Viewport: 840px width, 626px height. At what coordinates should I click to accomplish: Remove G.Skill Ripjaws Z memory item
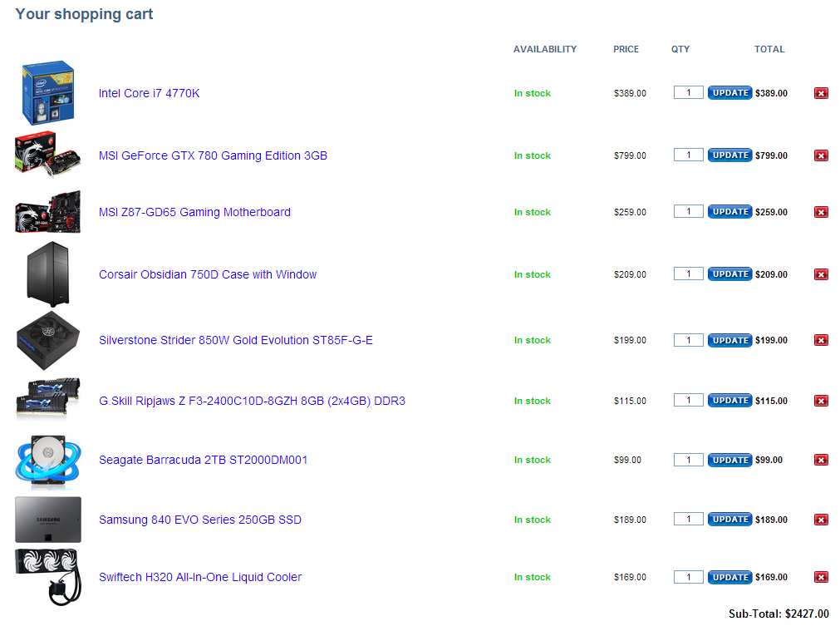[x=821, y=401]
